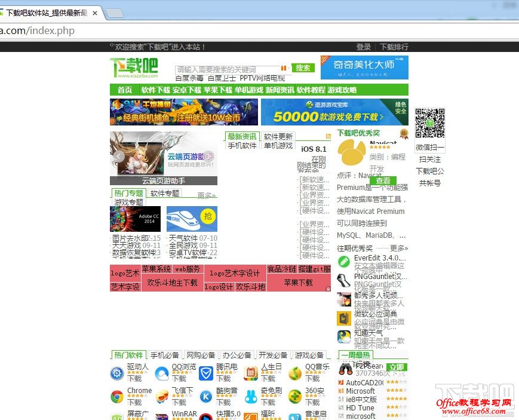The width and height of the screenshot is (519, 420).
Task: Open the 50000款游戏免费下载 banner
Action: click(334, 112)
